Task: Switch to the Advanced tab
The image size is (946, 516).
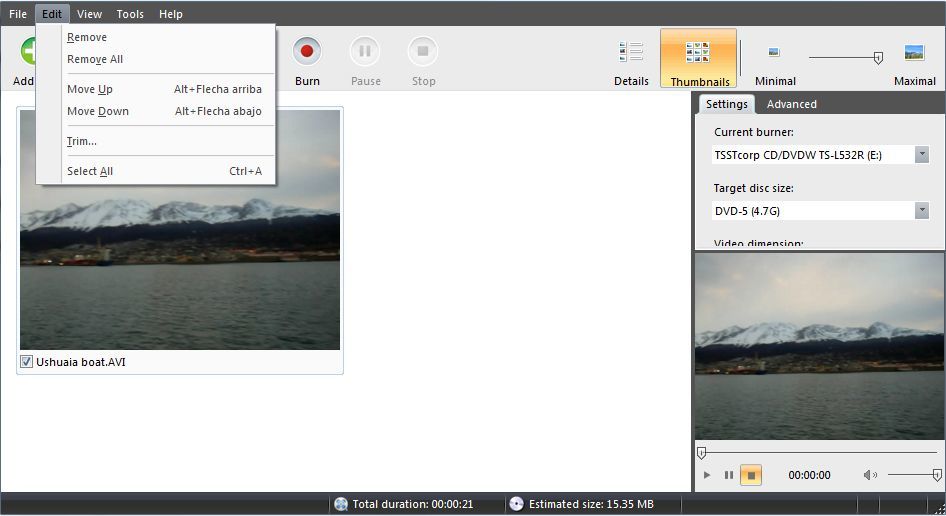Action: point(792,104)
